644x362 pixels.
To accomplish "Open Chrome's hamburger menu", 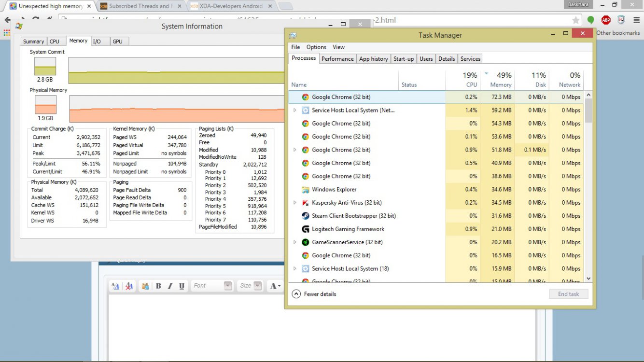I will pos(636,20).
